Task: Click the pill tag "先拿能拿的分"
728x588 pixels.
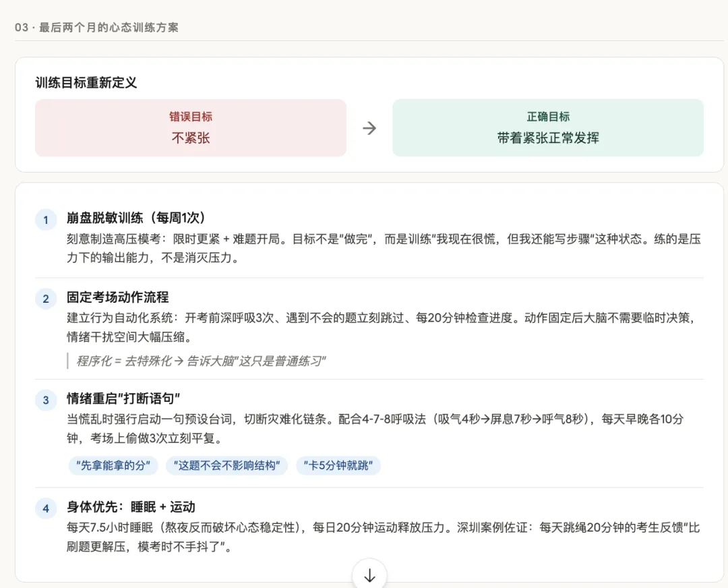Action: tap(113, 466)
